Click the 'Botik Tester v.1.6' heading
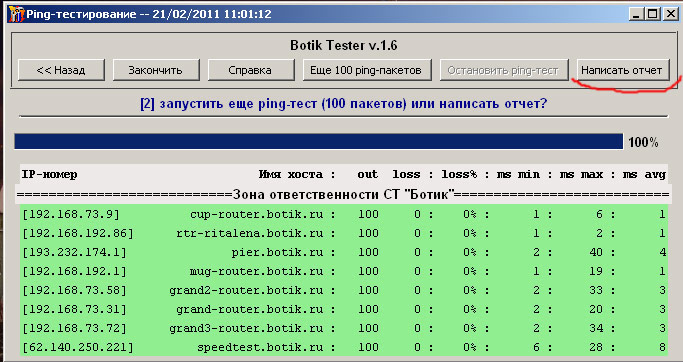683x362 pixels. pos(344,45)
